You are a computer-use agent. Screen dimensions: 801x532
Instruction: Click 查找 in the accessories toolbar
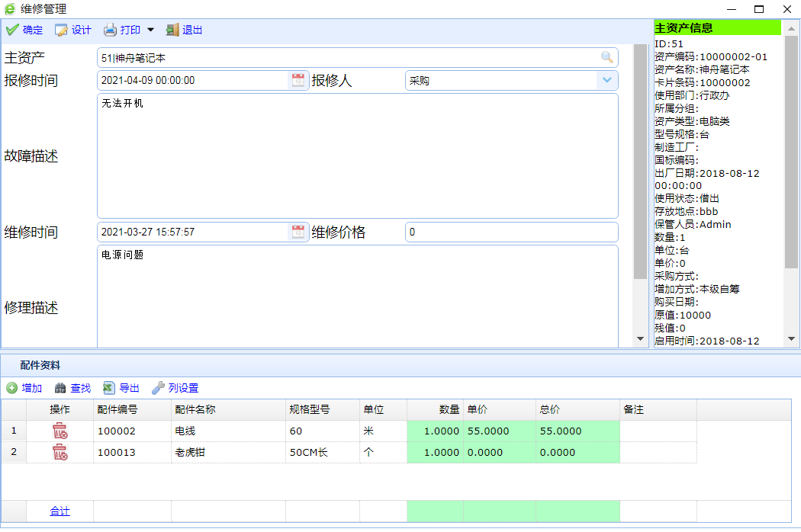tap(72, 388)
